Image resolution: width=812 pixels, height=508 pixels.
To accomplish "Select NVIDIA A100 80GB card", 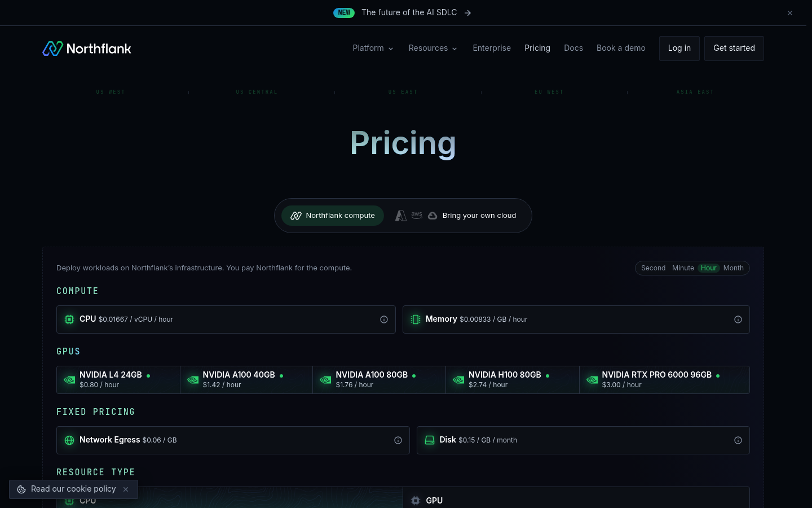I will [x=379, y=380].
